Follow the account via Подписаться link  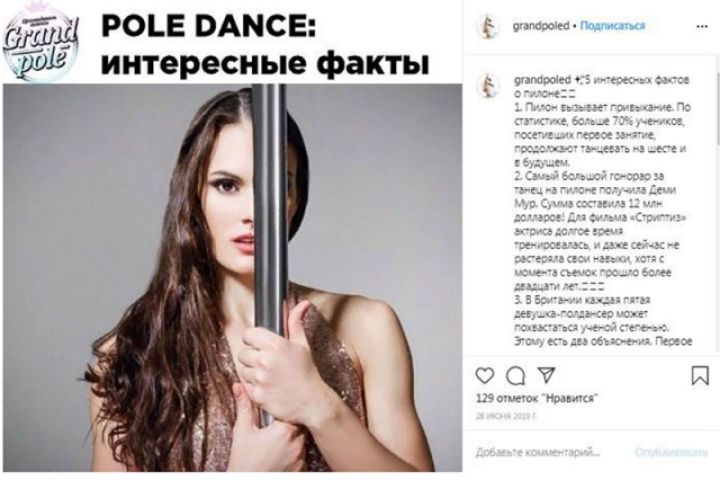[x=613, y=26]
